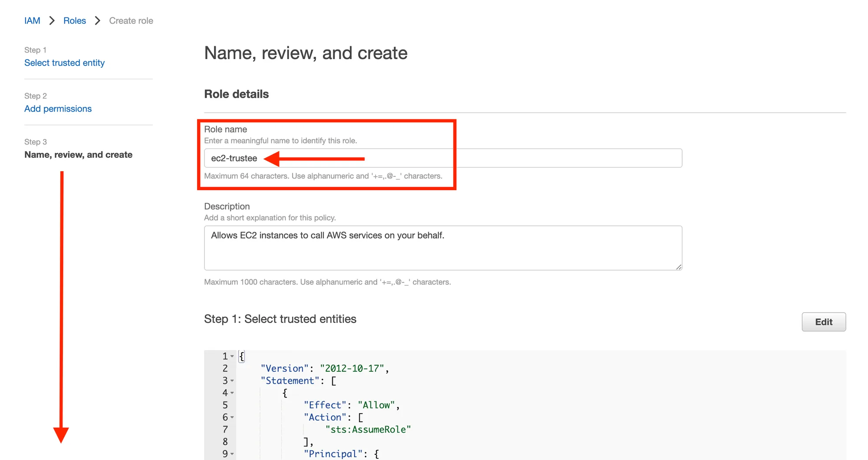
Task: Collapse the statement object at line 4
Action: [x=232, y=393]
